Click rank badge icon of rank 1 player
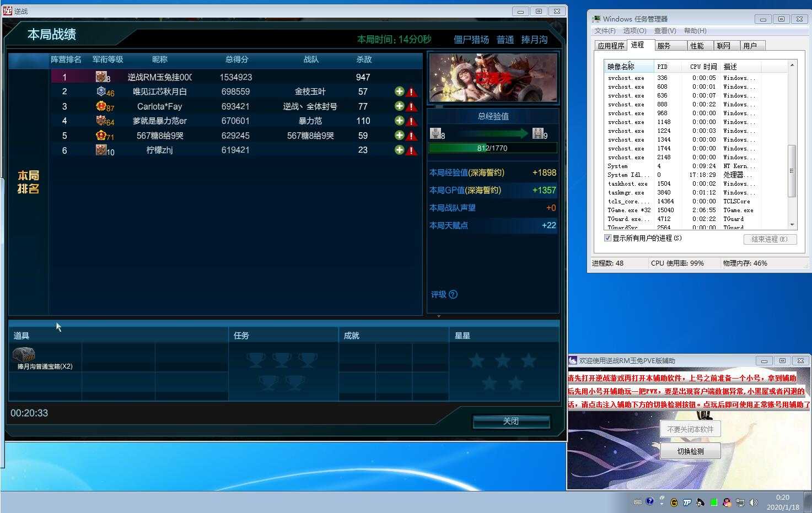This screenshot has width=812, height=513. click(101, 77)
